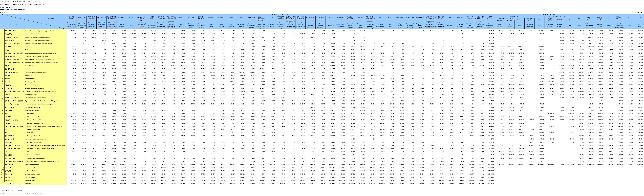Click the 'Construction' row label

point(31,114)
